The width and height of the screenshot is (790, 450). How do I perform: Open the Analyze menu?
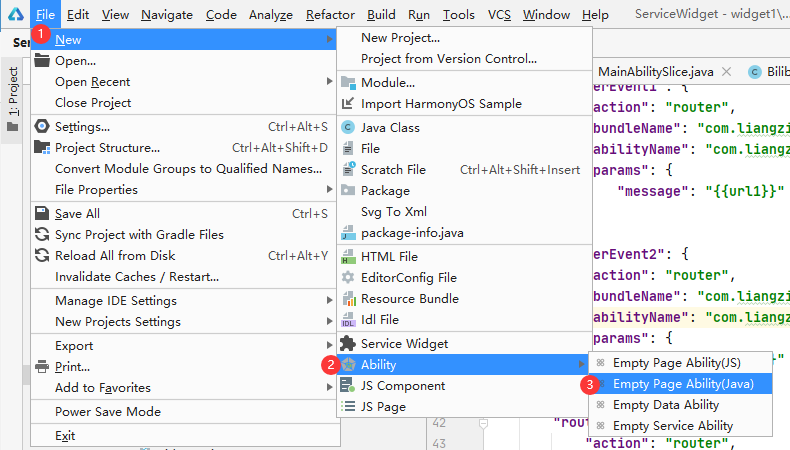[x=271, y=15]
